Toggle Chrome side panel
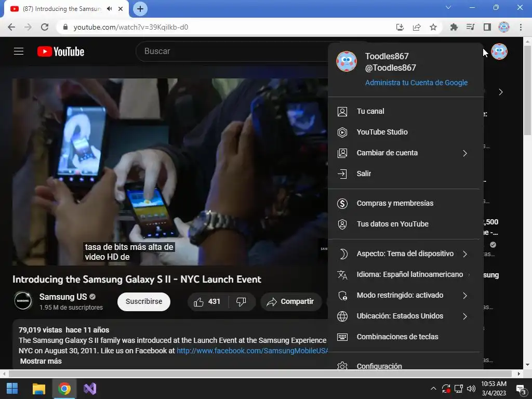 pos(487,27)
